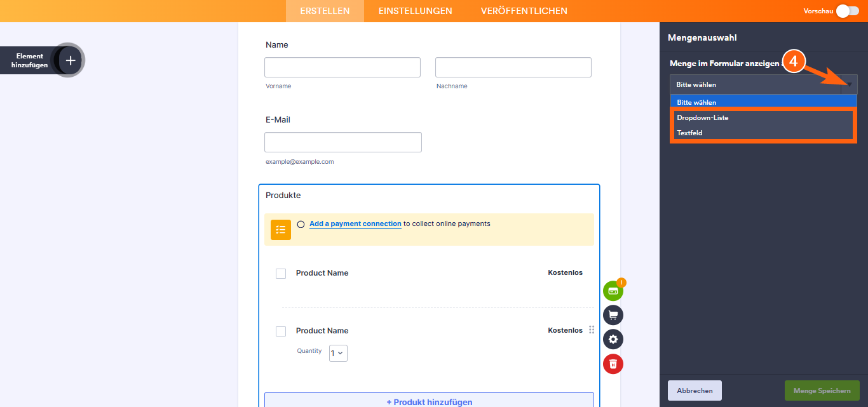Click the yellow payment list icon
Image resolution: width=868 pixels, height=407 pixels.
coord(280,229)
